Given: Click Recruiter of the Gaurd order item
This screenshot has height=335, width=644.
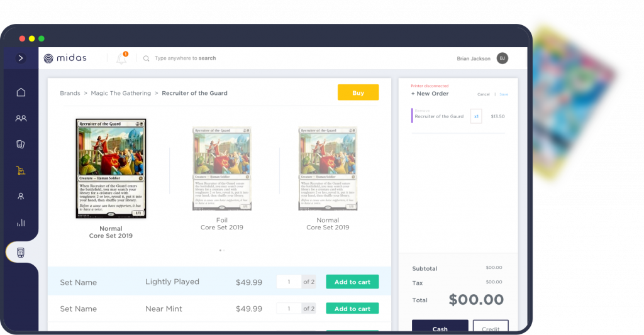Looking at the screenshot, I should [x=439, y=117].
